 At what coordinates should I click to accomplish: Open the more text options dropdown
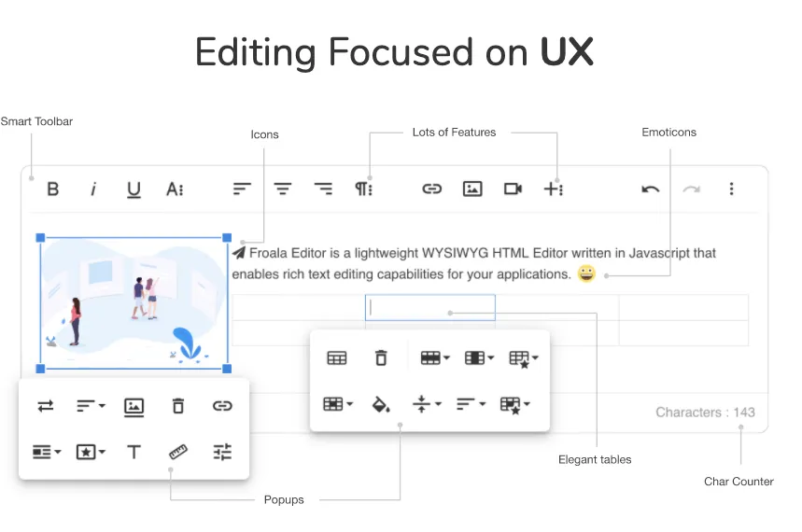(175, 189)
